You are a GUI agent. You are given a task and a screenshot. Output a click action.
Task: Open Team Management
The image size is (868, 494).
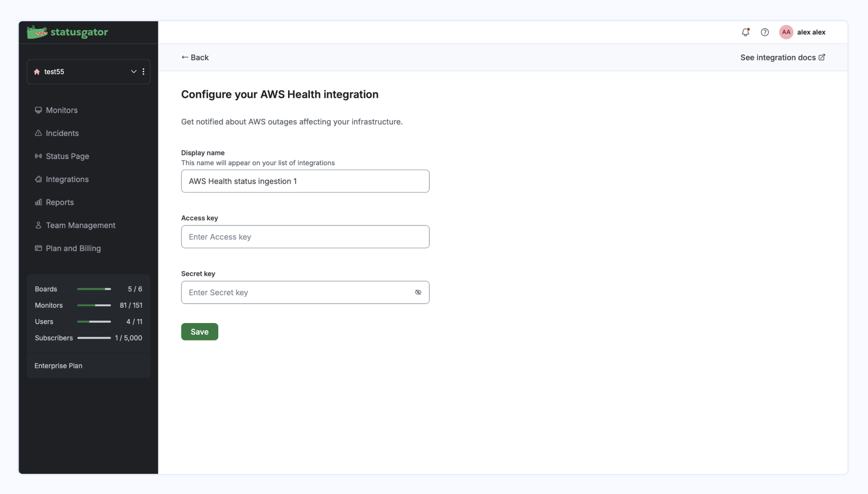click(80, 225)
